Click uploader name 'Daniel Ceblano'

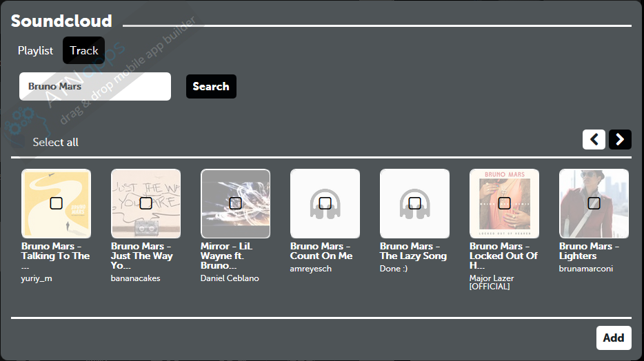coord(230,278)
